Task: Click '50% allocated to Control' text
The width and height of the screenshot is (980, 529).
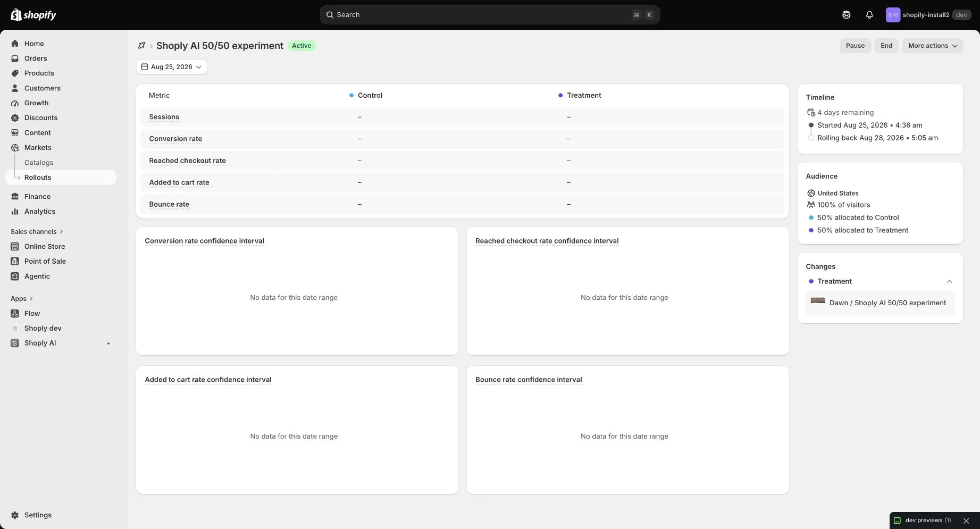Action: [858, 217]
